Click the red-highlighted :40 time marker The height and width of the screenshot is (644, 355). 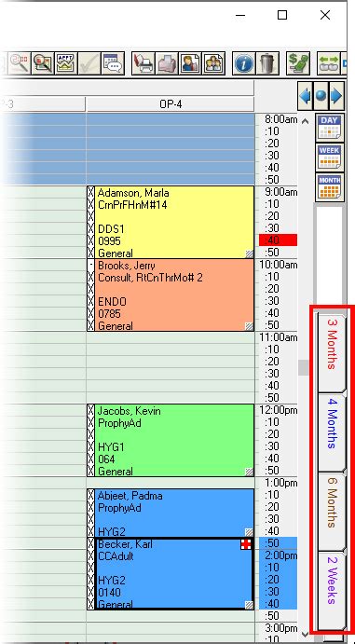tap(278, 240)
